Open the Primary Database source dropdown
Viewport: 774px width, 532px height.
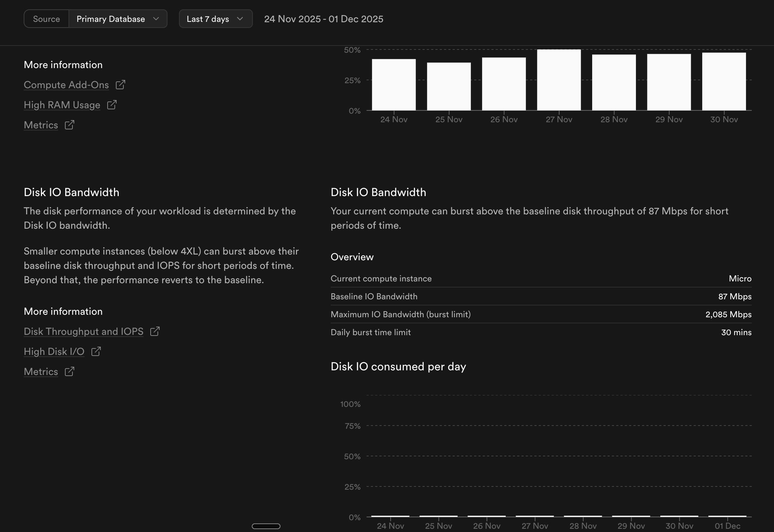[111, 19]
